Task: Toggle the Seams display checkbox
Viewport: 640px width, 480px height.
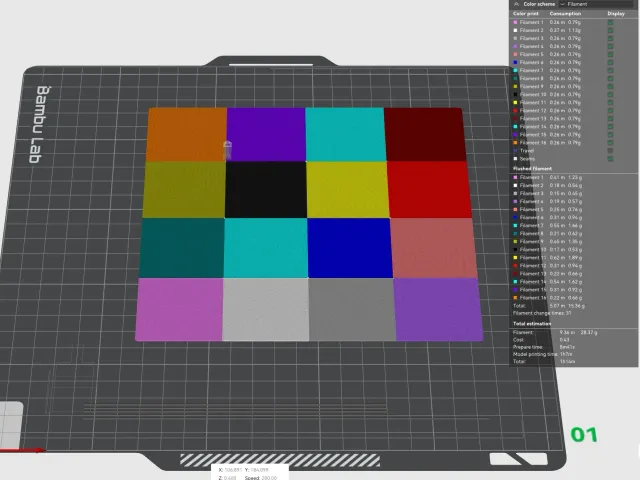Action: pyautogui.click(x=610, y=159)
